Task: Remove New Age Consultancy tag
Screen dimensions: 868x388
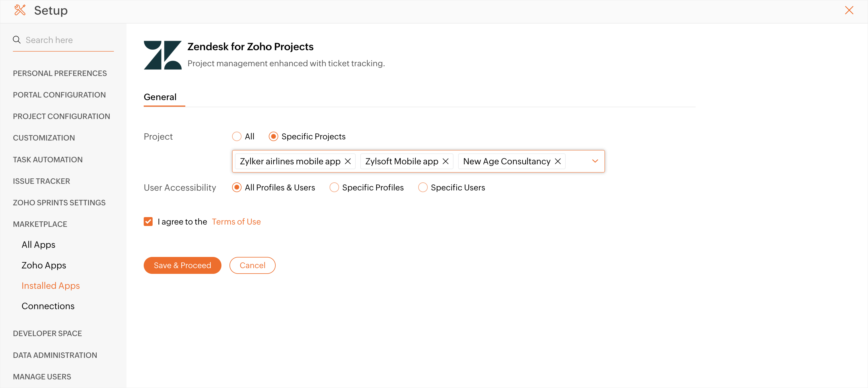Action: [x=558, y=161]
